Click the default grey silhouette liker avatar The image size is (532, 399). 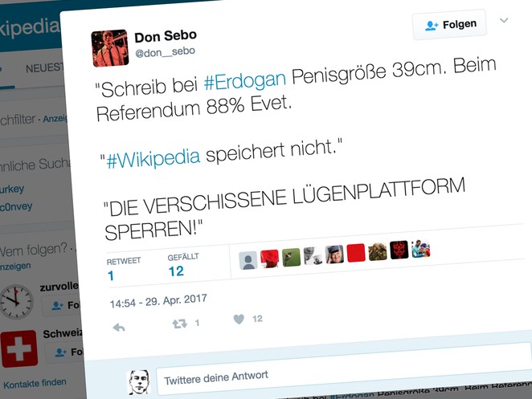(x=248, y=261)
